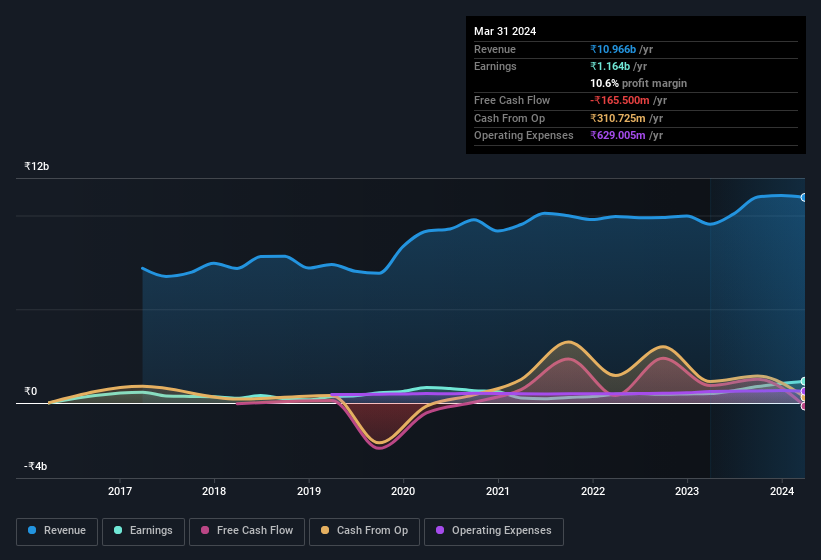The height and width of the screenshot is (560, 821).
Task: Click the 2022 x-axis year label
Action: (593, 491)
